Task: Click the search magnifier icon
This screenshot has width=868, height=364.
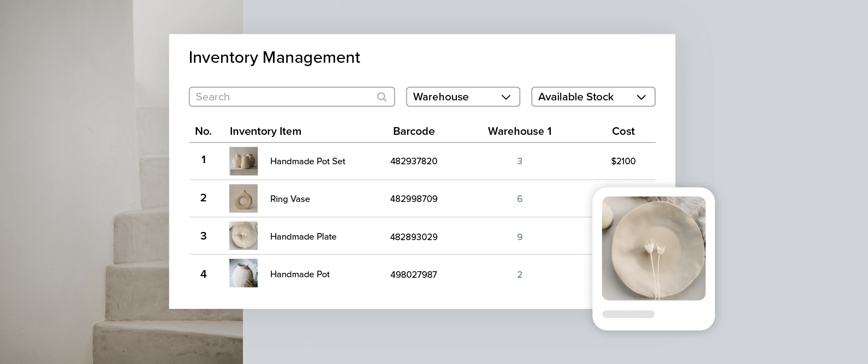Action: (382, 97)
